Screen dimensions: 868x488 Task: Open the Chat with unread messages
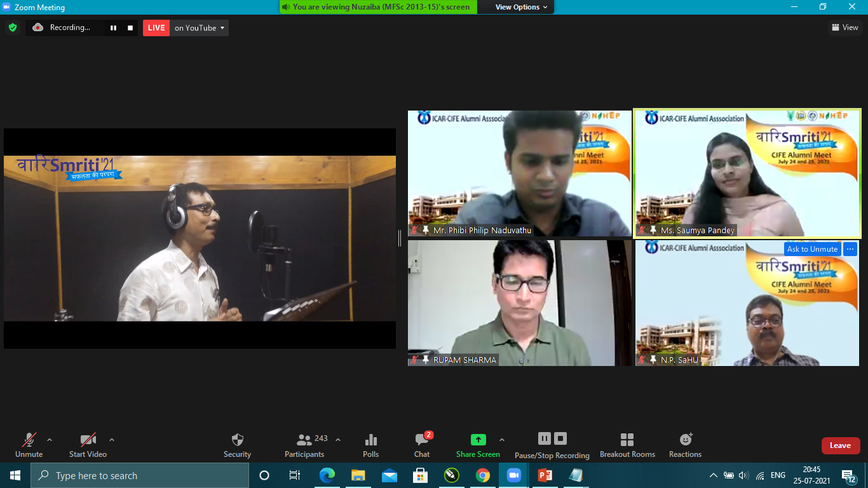pyautogui.click(x=422, y=445)
